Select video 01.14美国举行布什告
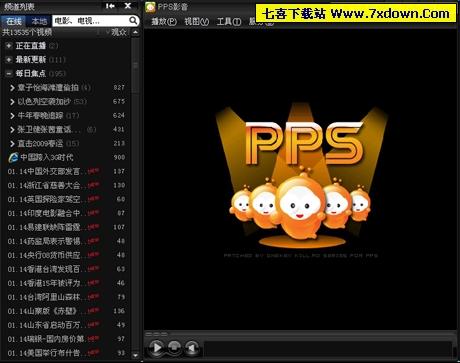This screenshot has height=363, width=460. coord(66,353)
